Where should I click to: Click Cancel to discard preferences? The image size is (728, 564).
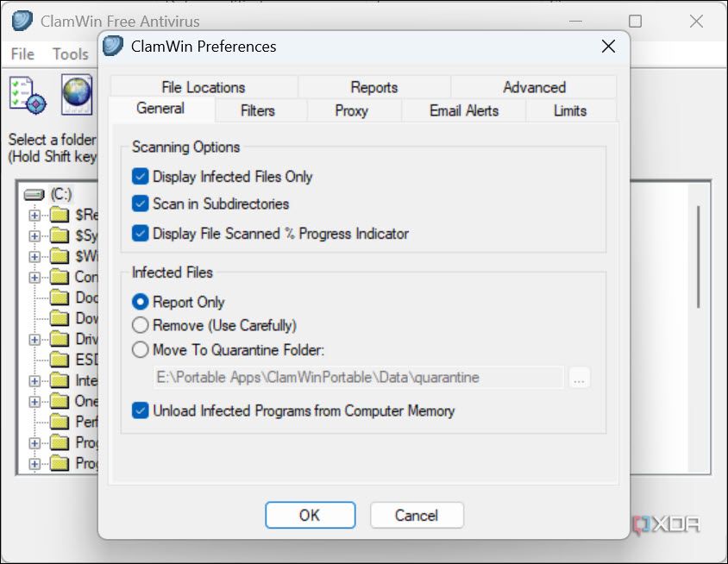[x=417, y=515]
